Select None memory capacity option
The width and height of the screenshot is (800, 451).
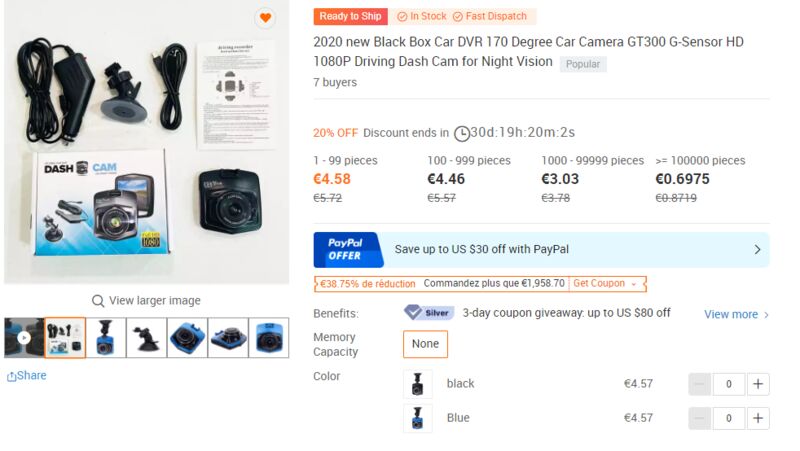(x=426, y=344)
